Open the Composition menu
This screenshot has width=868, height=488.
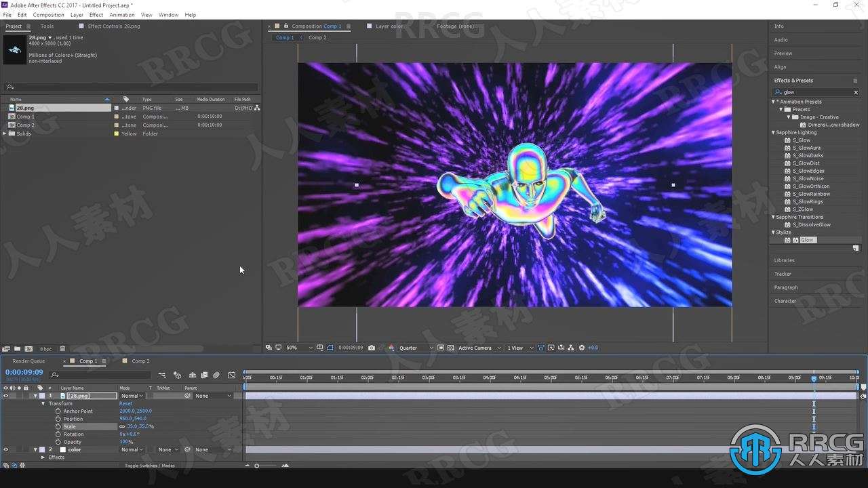(x=48, y=15)
